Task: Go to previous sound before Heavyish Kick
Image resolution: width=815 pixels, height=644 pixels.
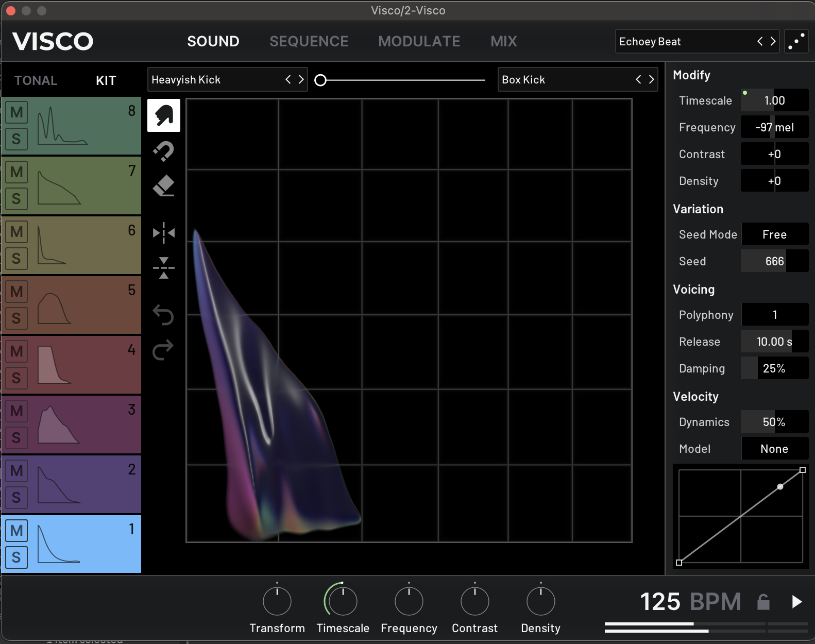Action: (x=288, y=79)
